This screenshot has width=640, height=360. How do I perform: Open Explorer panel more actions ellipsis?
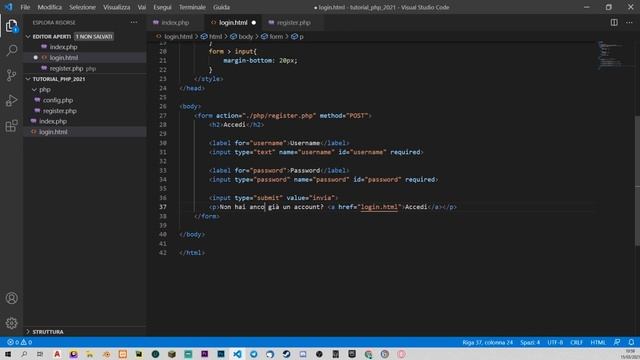pyautogui.click(x=134, y=22)
